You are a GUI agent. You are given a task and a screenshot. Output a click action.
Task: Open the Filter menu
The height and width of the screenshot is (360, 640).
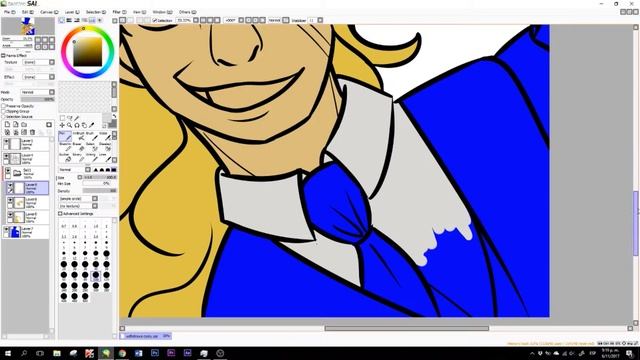pos(119,12)
